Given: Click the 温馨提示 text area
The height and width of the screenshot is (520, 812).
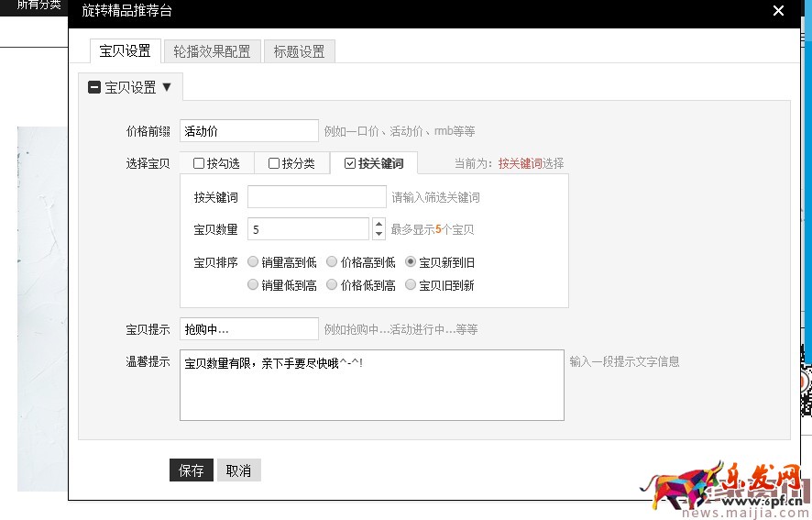Looking at the screenshot, I should (x=372, y=384).
